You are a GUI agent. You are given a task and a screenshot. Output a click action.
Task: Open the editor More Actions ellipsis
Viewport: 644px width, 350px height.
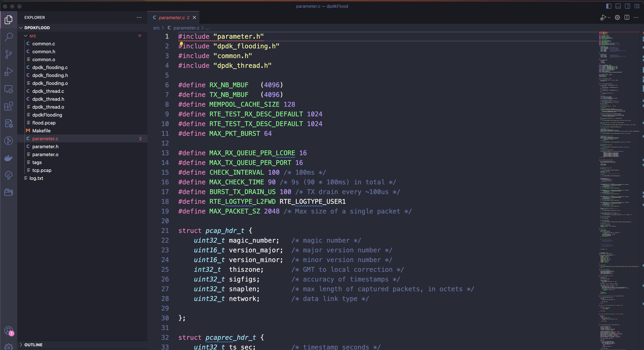636,17
